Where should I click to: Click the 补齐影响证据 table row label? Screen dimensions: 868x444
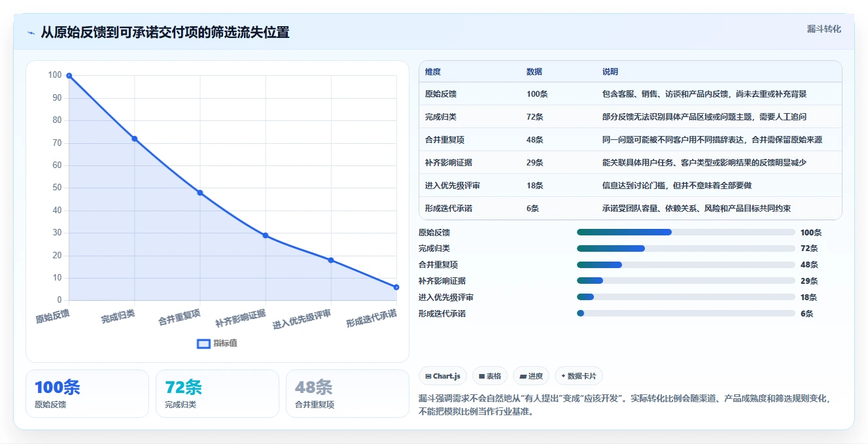[x=449, y=163]
